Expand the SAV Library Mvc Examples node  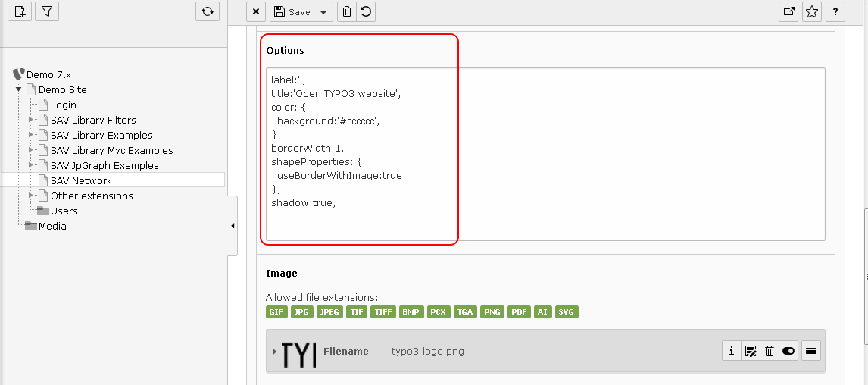[x=30, y=150]
